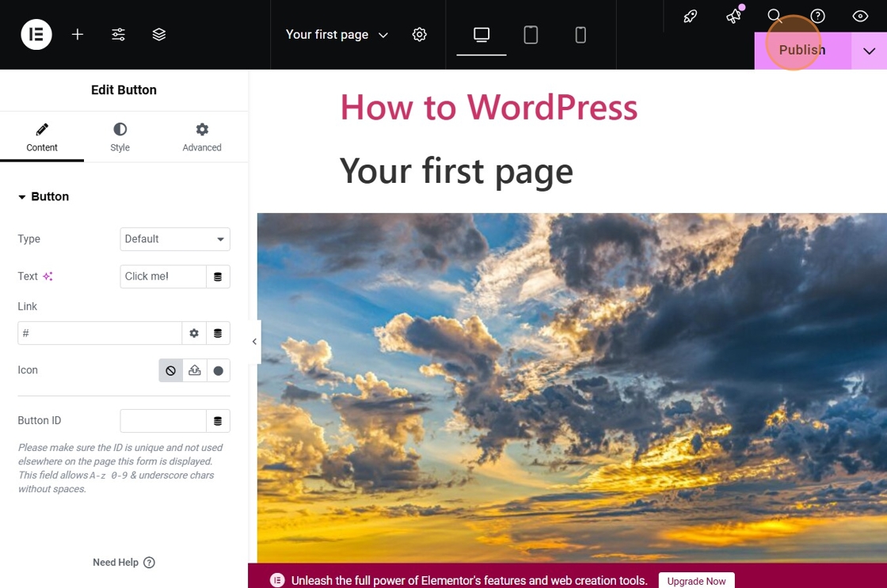
Task: Click into the Button ID field
Action: (163, 421)
